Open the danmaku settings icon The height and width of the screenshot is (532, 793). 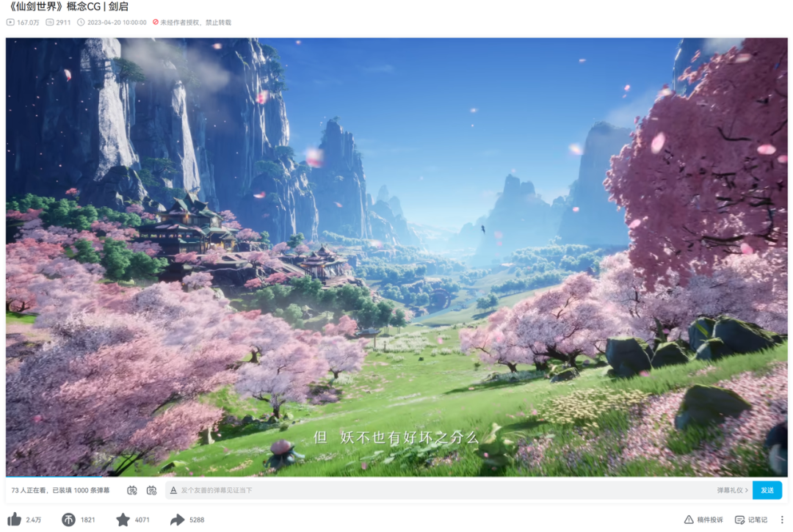tap(151, 490)
